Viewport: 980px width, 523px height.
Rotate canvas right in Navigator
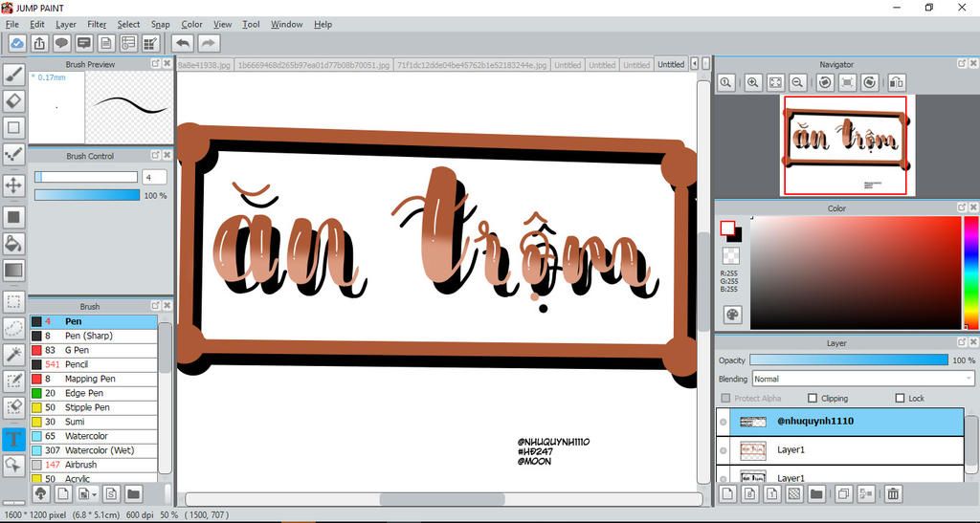pos(869,82)
